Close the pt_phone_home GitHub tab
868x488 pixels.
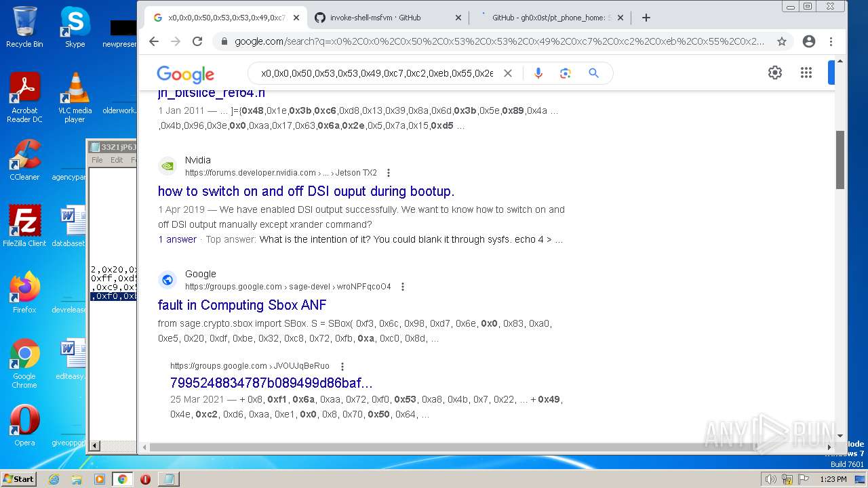click(x=620, y=18)
